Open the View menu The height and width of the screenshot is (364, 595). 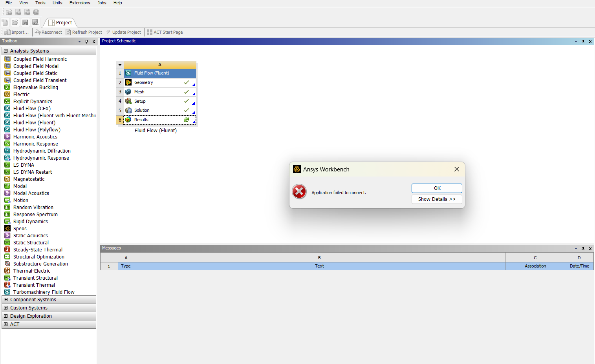[24, 3]
